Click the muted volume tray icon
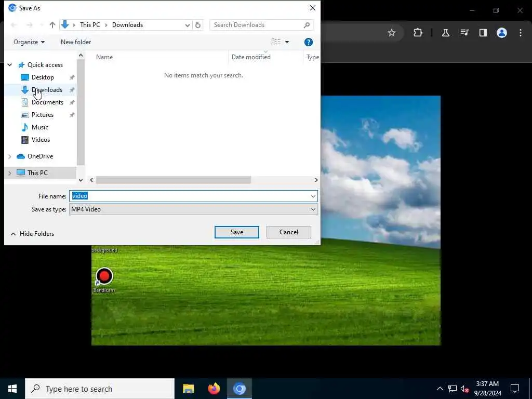532x399 pixels. (x=465, y=389)
